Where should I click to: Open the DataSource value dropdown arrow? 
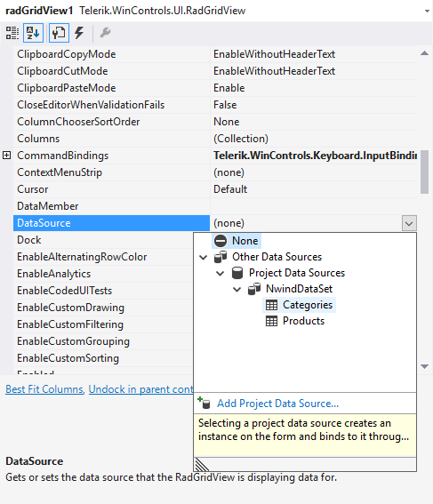tap(409, 223)
